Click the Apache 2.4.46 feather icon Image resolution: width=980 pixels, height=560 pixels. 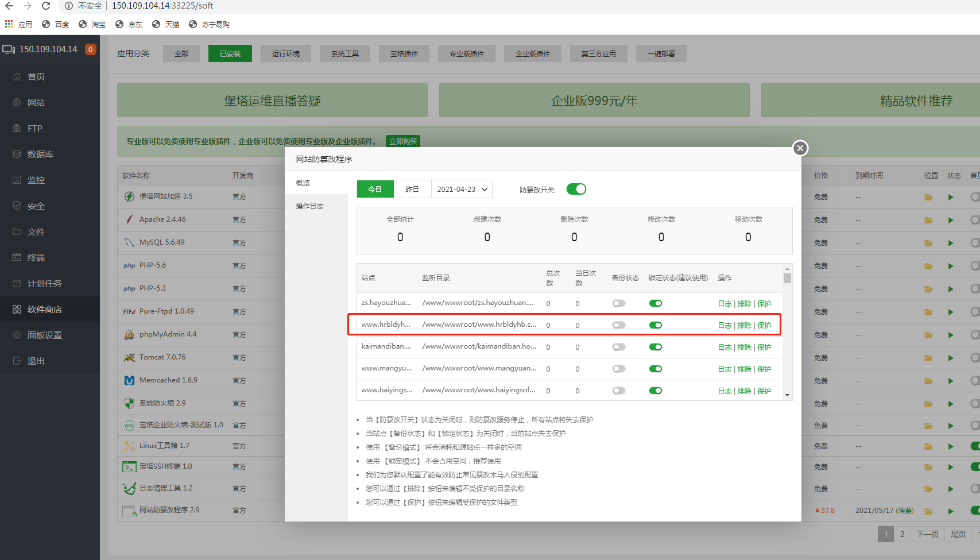[129, 219]
